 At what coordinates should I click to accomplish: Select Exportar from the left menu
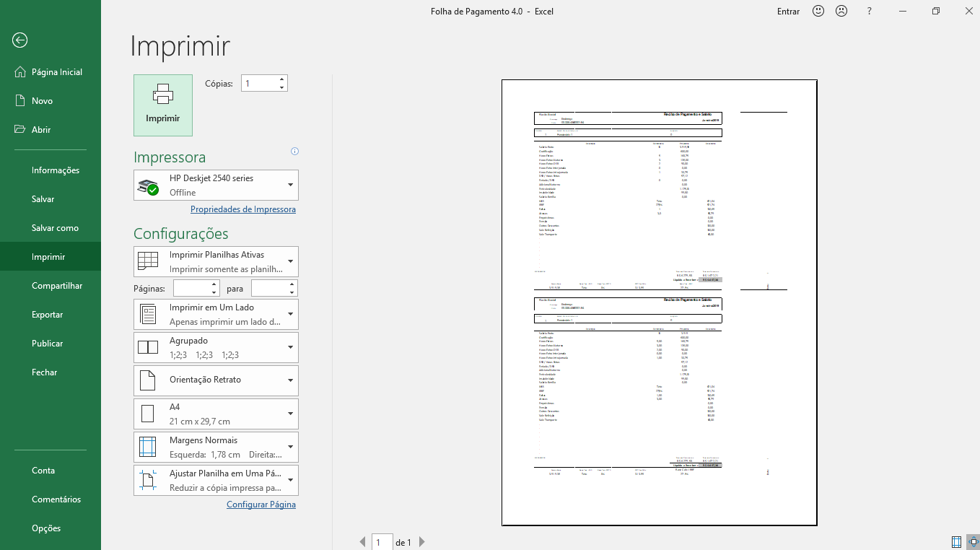(48, 315)
